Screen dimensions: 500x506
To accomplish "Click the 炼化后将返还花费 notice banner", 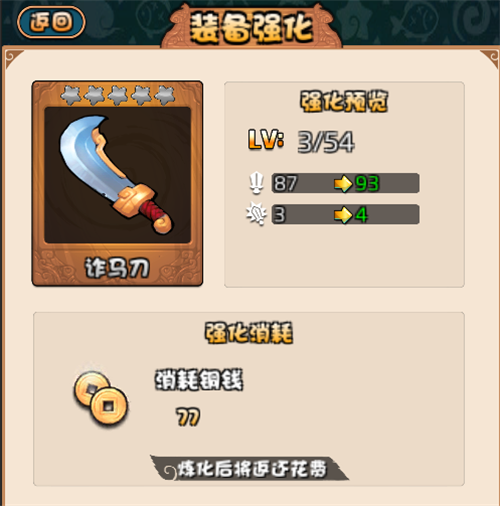I will click(x=249, y=468).
